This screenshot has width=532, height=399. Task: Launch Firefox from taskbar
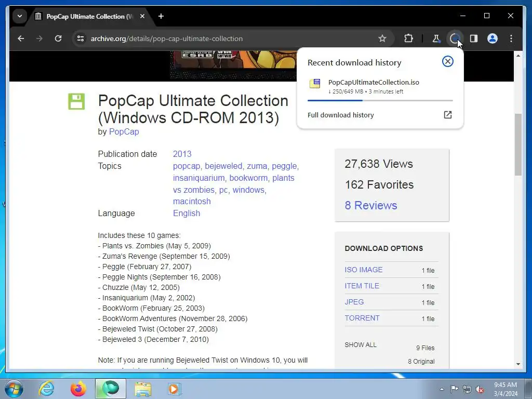(78, 389)
